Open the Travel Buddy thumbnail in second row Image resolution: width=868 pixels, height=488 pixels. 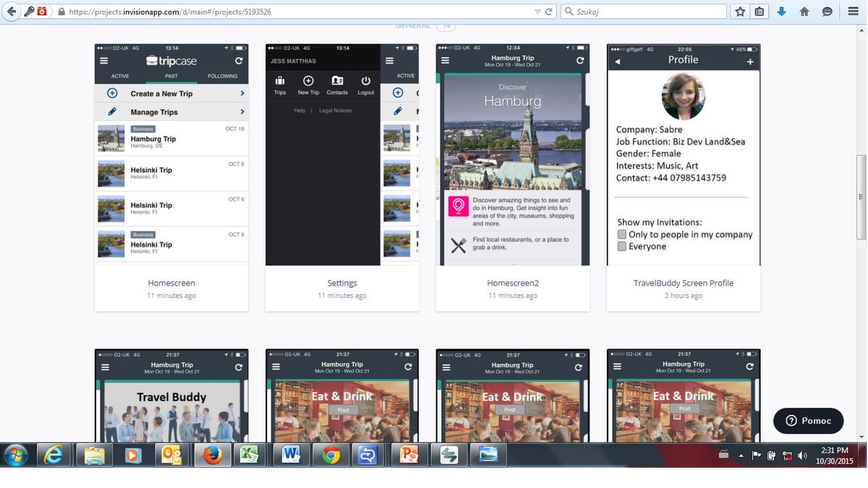tap(171, 395)
